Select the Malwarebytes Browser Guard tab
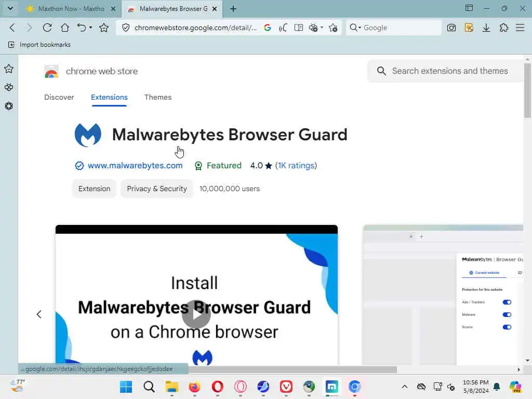532x399 pixels. coord(172,9)
